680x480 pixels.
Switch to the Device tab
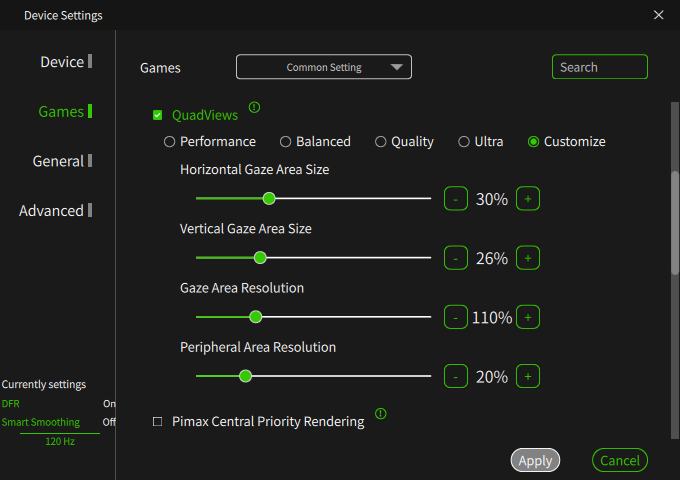pos(62,62)
